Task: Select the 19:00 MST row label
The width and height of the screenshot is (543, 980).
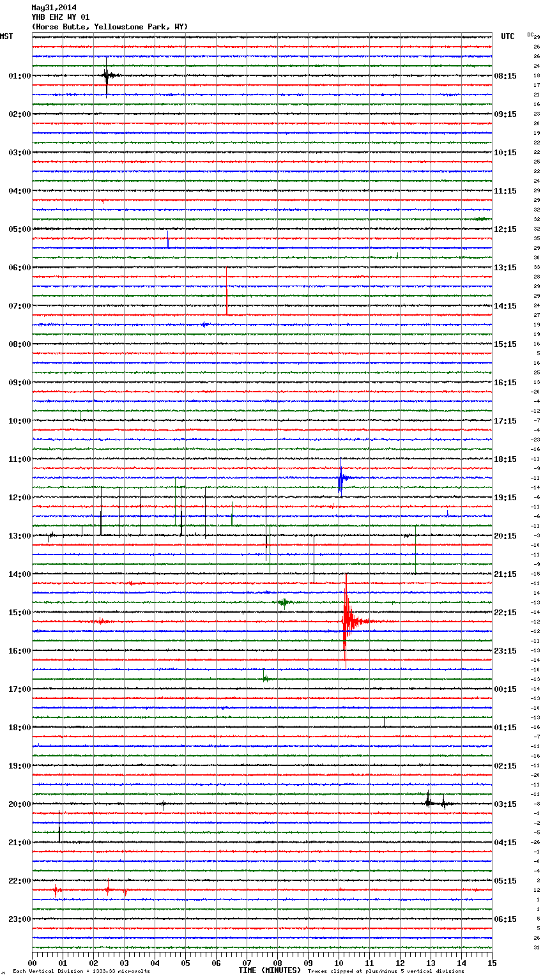Action: click(20, 766)
